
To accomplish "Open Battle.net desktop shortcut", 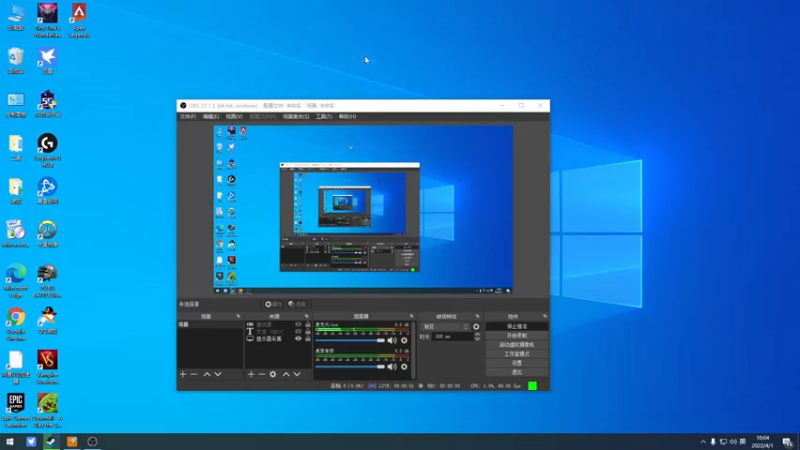I will pyautogui.click(x=47, y=190).
